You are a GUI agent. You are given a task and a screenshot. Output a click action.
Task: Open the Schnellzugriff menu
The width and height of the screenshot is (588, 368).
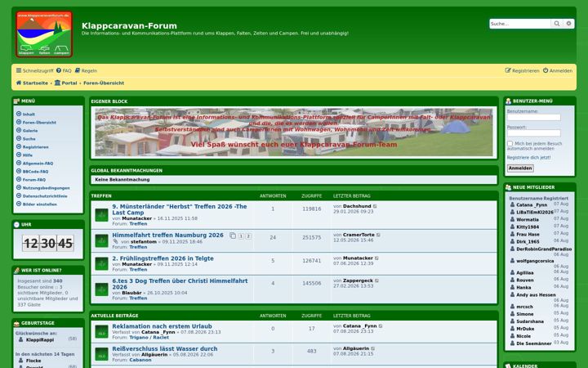[x=35, y=70]
